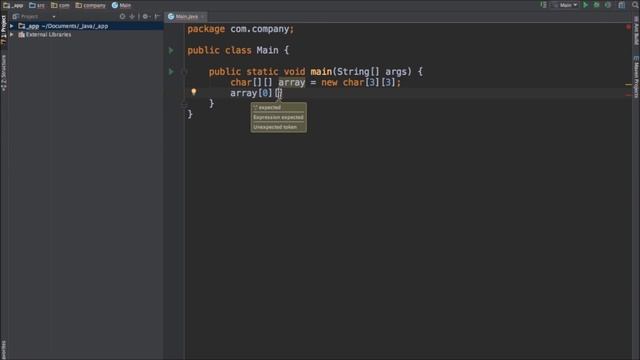Image resolution: width=640 pixels, height=360 pixels.
Task: Click the green Run button
Action: (586, 5)
